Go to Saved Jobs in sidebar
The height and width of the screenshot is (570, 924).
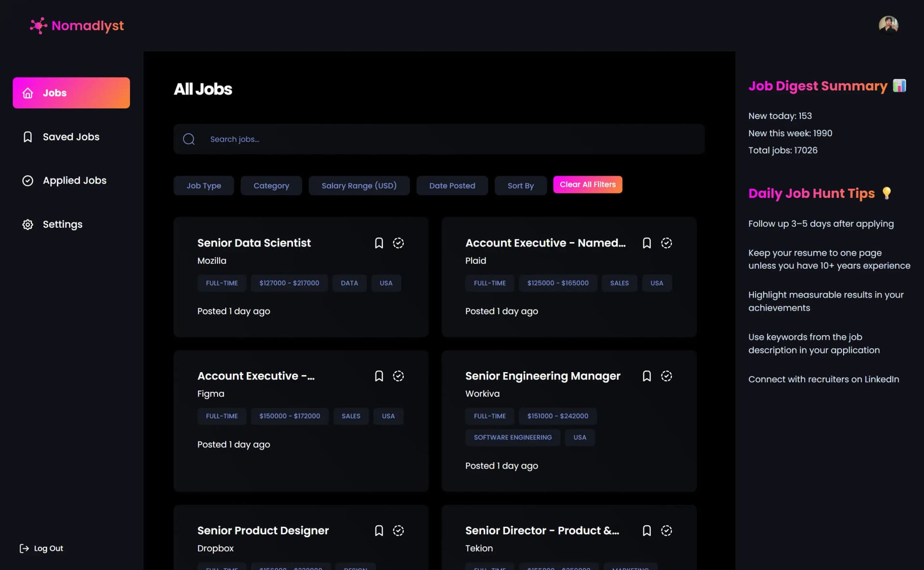pos(71,137)
